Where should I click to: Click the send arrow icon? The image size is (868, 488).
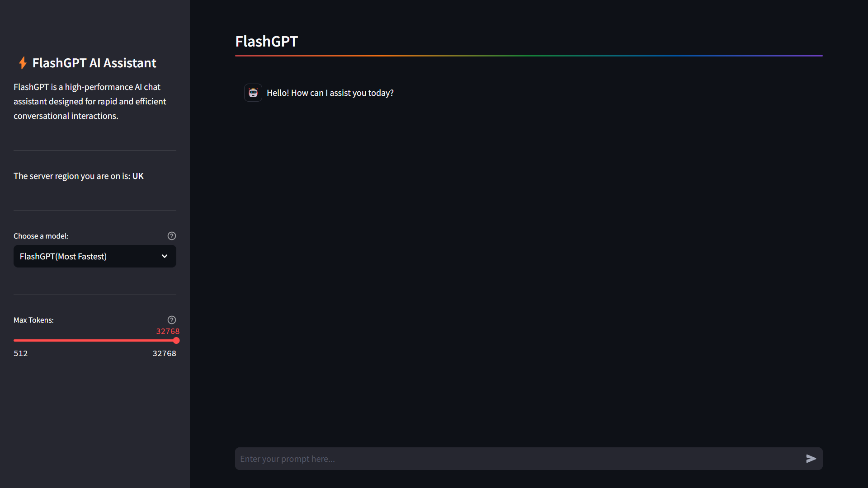(x=811, y=459)
